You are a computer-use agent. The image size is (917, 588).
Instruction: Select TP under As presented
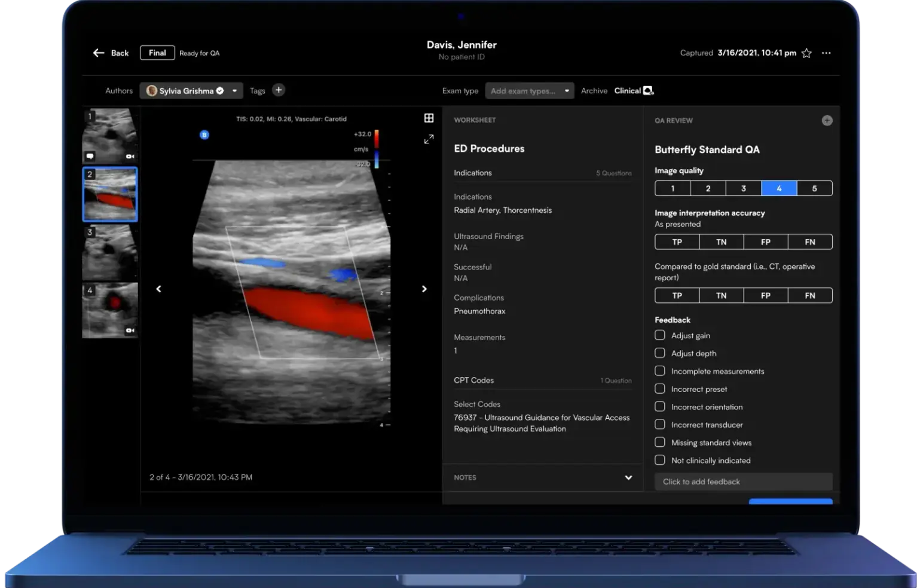pyautogui.click(x=677, y=242)
